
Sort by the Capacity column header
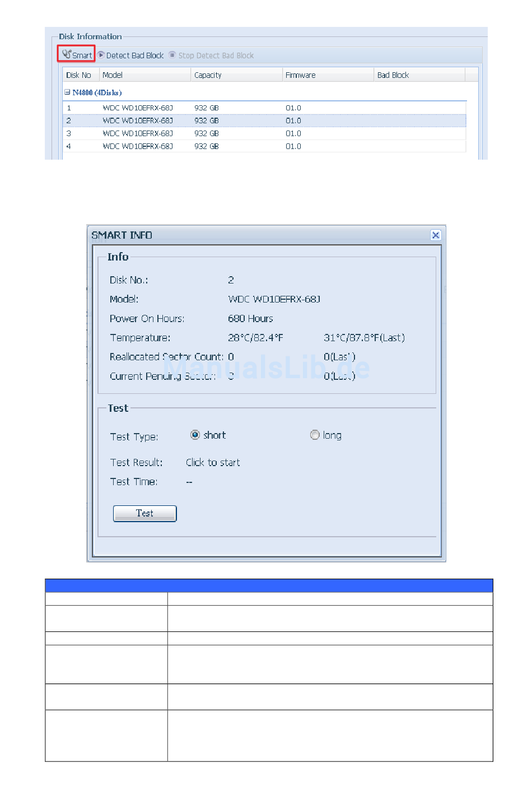(x=208, y=75)
